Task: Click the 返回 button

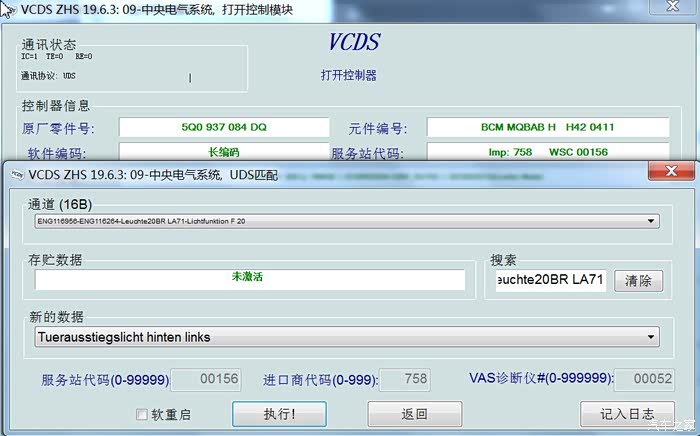Action: coord(415,414)
